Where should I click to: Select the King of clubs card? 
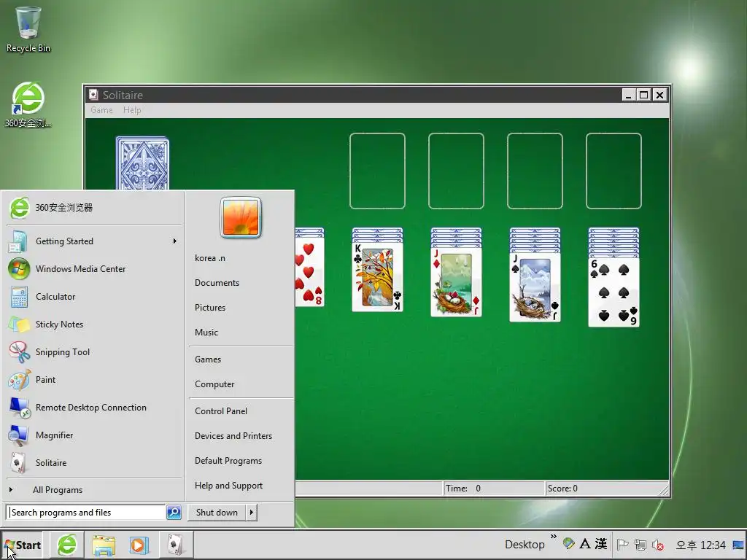(x=377, y=276)
